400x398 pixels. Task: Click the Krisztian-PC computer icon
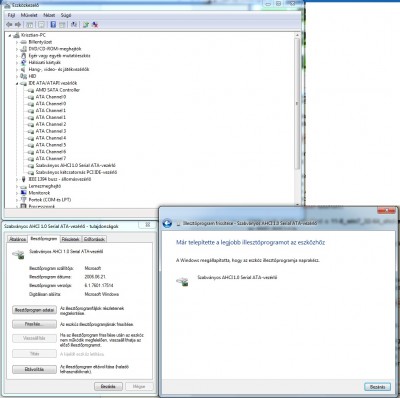point(16,35)
